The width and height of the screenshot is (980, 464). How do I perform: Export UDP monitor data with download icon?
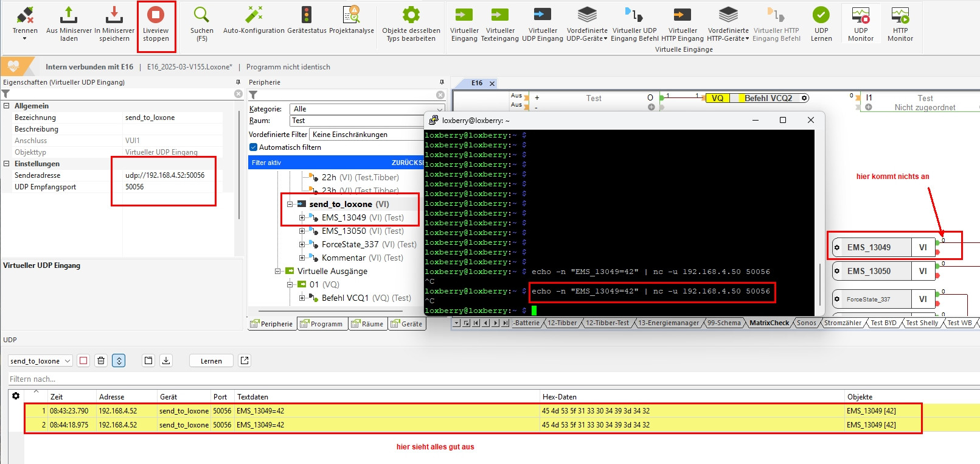click(x=165, y=360)
